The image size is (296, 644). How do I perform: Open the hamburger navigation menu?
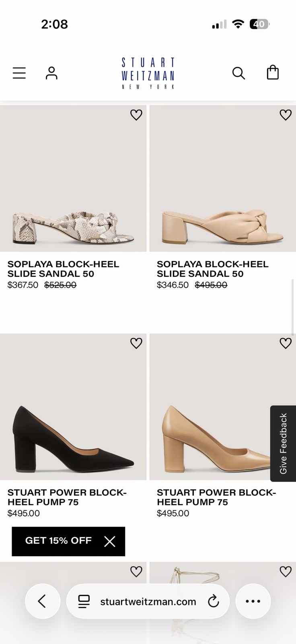[19, 73]
